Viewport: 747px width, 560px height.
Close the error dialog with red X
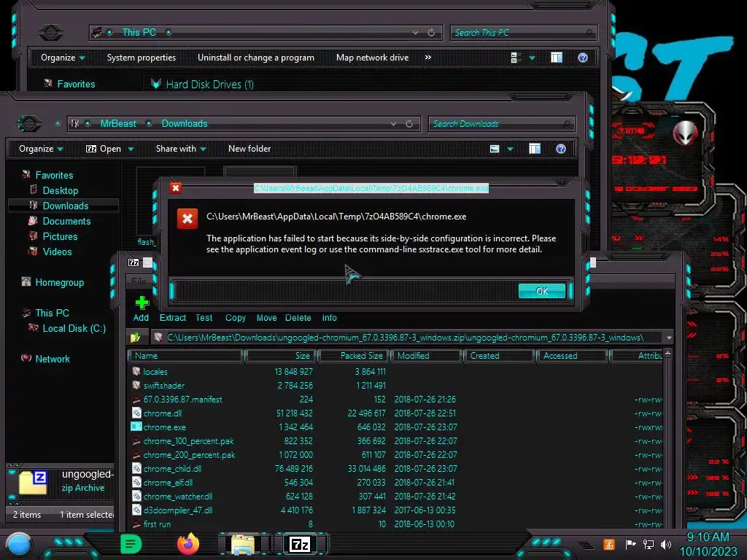[176, 188]
